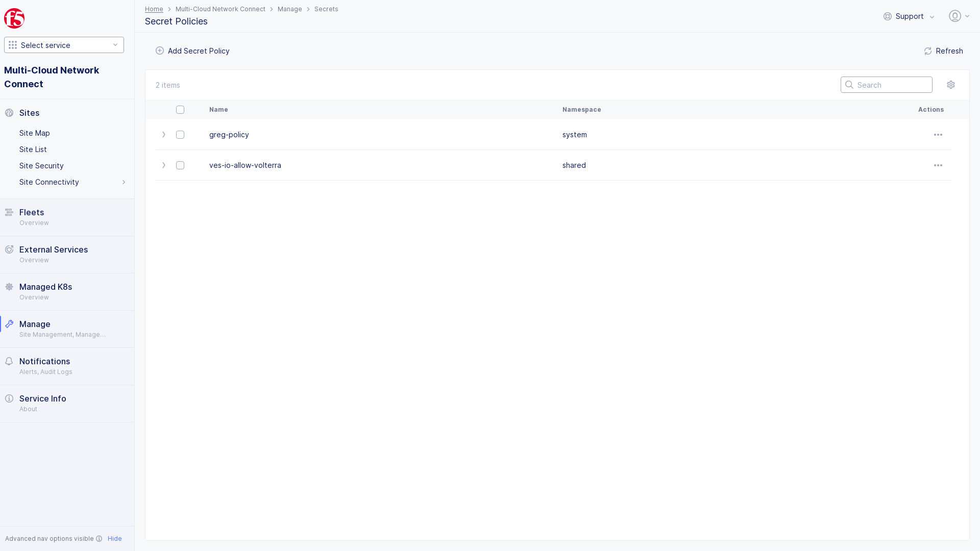Click the Home breadcrumb link
This screenshot has width=980, height=551.
154,9
